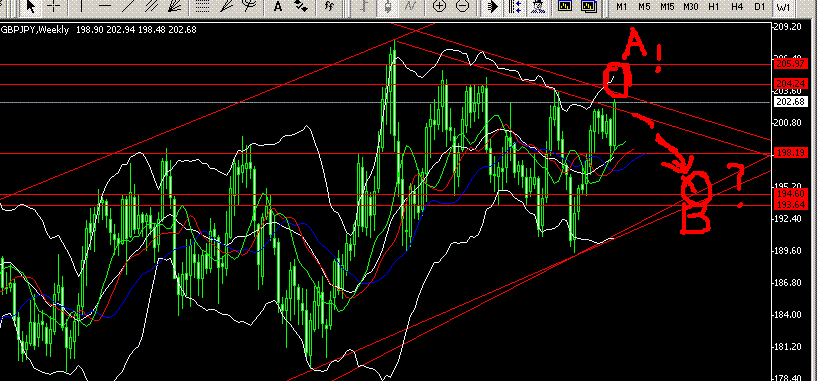Screen dimensions: 817x381
Task: Open the arrows symbols tool
Action: 301,6
